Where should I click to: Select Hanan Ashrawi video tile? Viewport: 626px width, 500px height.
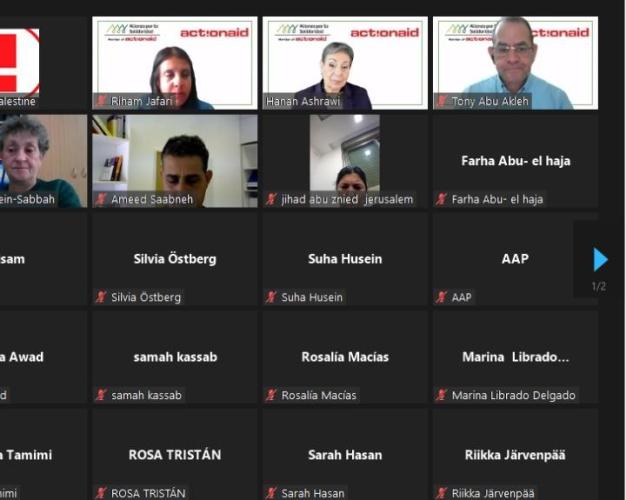(x=345, y=63)
